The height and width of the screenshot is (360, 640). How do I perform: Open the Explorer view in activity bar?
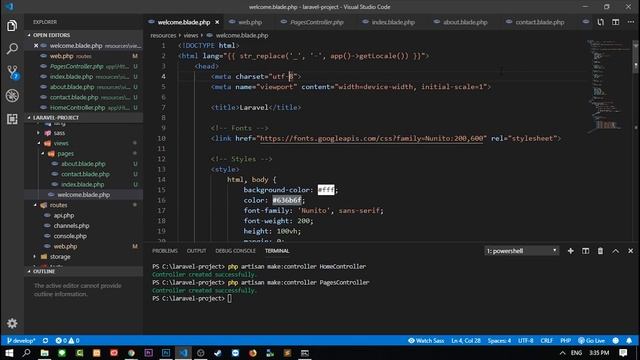coord(12,26)
